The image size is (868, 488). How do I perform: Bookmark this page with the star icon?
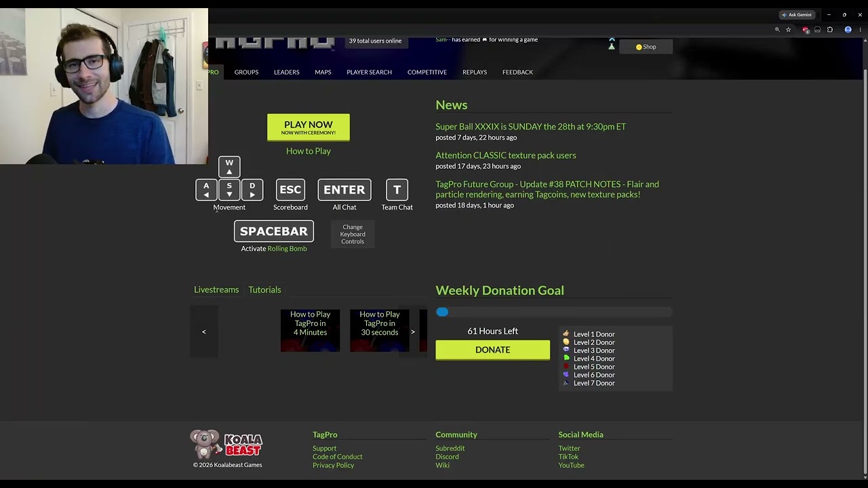pos(788,30)
